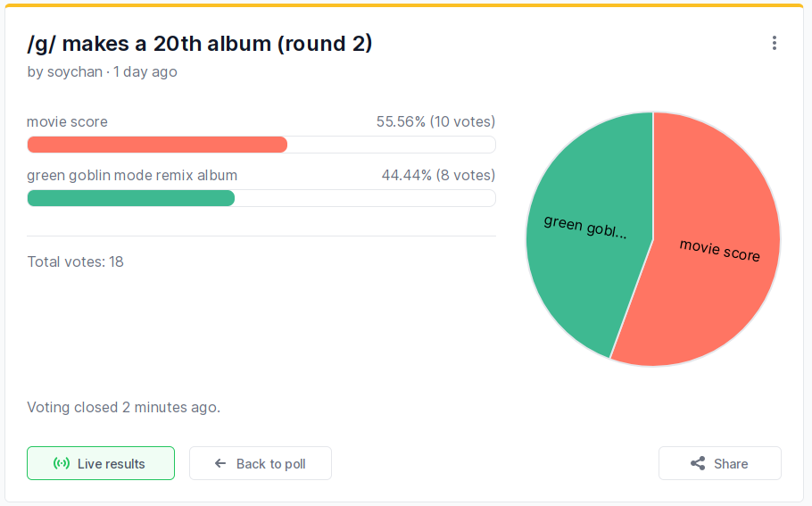Click the green goblin remix progress bar

point(131,198)
